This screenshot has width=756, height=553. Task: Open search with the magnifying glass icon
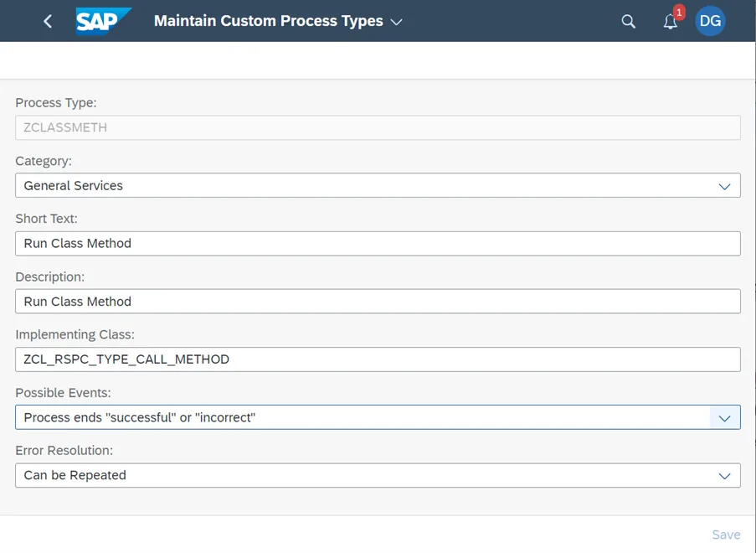628,22
